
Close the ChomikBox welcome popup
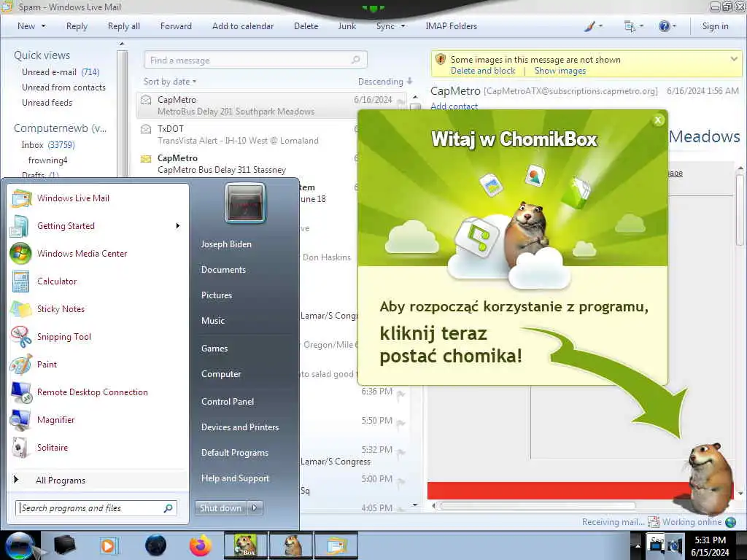658,120
